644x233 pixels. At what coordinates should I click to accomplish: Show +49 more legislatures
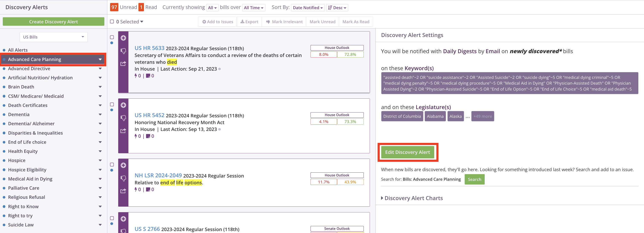point(483,116)
